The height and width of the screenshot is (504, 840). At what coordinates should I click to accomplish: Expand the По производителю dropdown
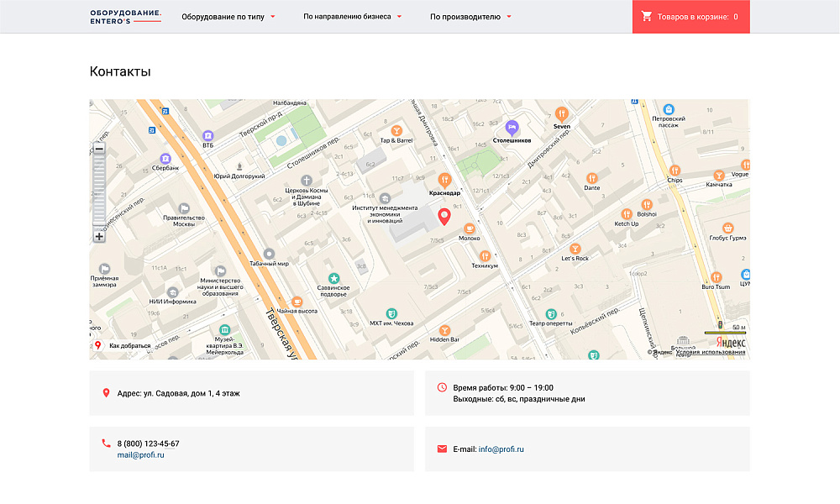coord(470,17)
